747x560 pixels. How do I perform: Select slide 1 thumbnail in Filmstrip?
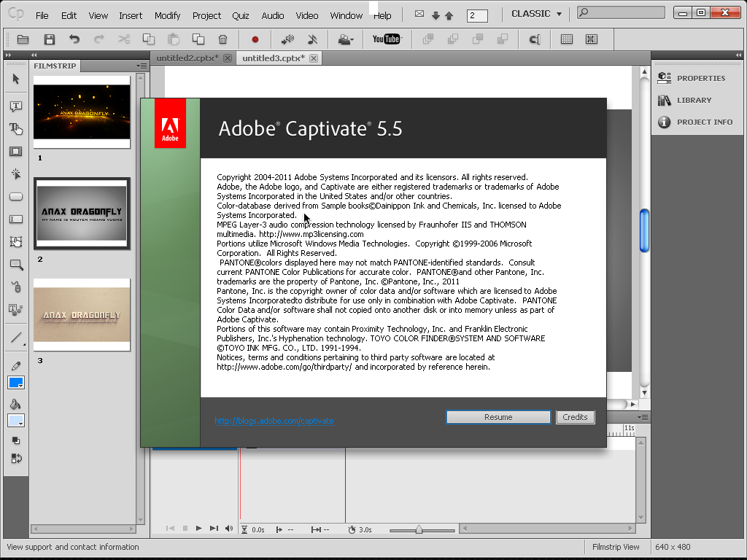click(82, 112)
